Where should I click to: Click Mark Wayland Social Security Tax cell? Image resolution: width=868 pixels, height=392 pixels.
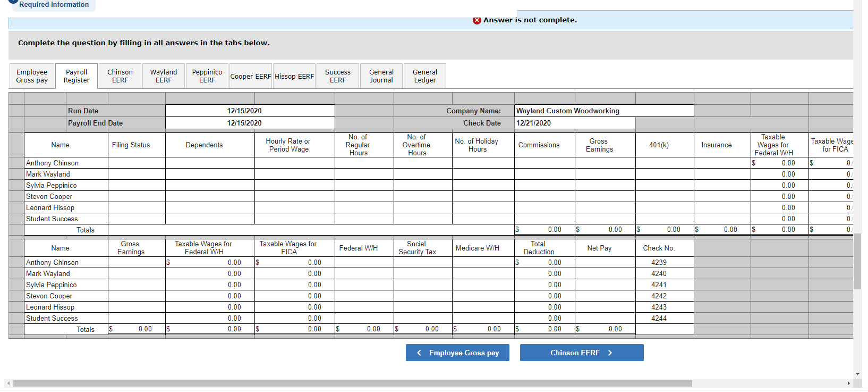point(423,273)
